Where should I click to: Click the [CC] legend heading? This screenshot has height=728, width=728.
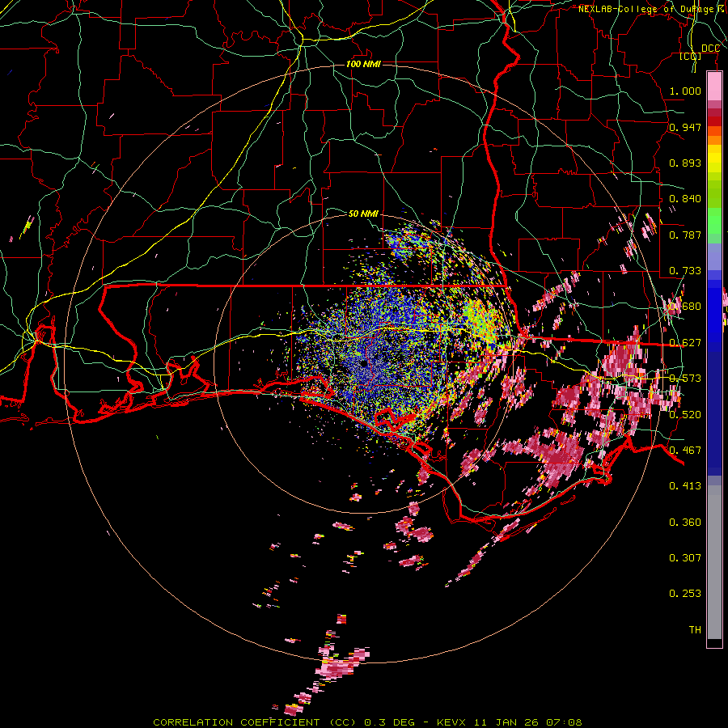coord(691,56)
